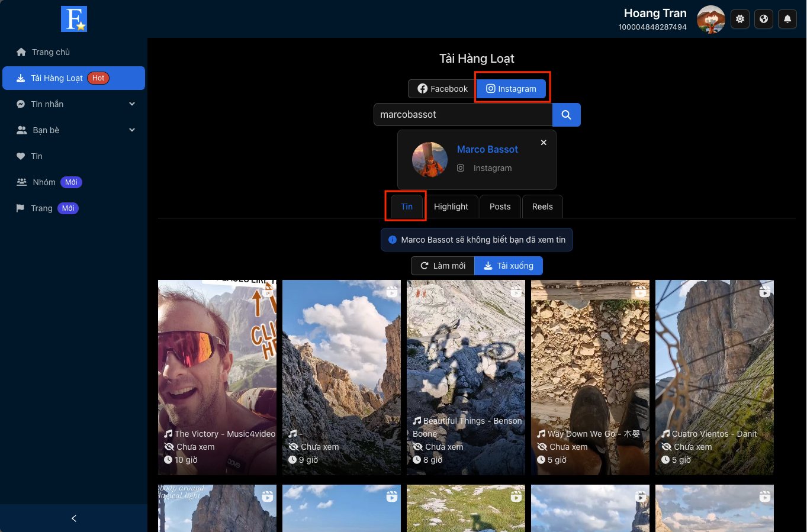Select Way Down We Go story
The image size is (807, 532).
click(x=590, y=378)
